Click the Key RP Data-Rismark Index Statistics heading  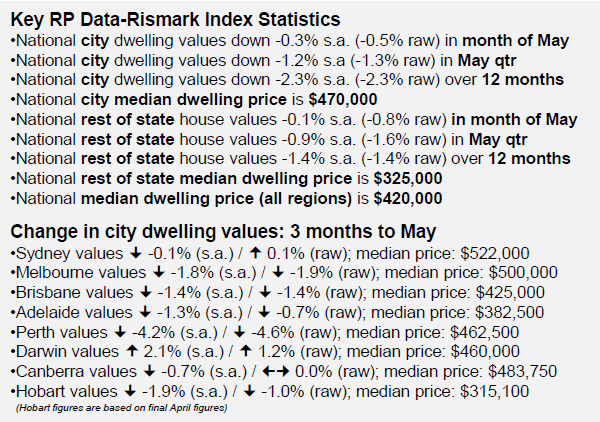181,19
